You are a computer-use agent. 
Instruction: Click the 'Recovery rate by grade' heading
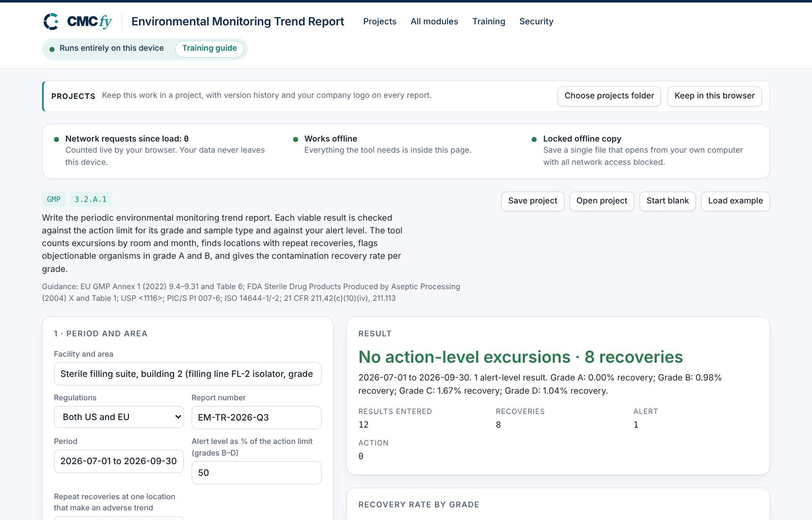pos(419,504)
